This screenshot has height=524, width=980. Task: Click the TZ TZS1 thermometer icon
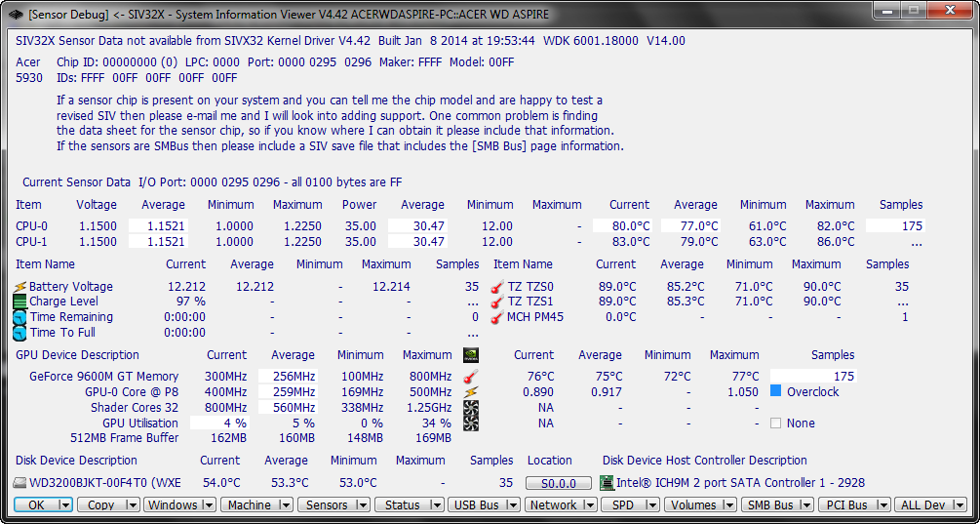[497, 302]
